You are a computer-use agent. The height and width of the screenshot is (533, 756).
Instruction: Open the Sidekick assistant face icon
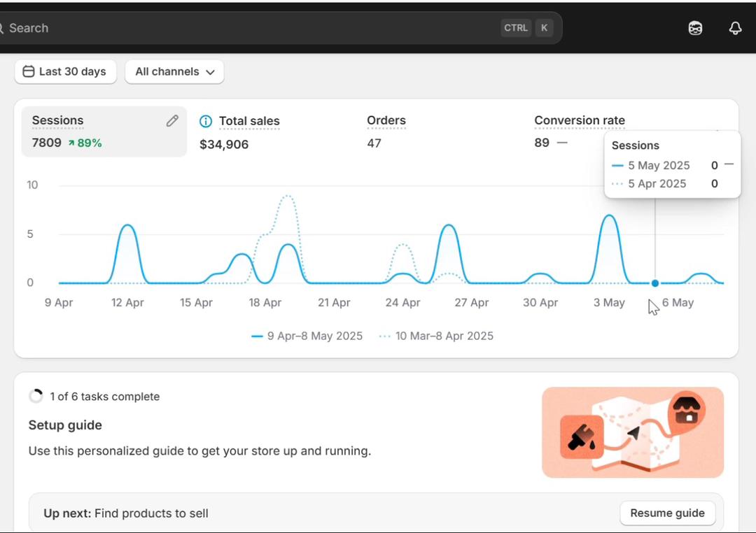click(x=695, y=28)
